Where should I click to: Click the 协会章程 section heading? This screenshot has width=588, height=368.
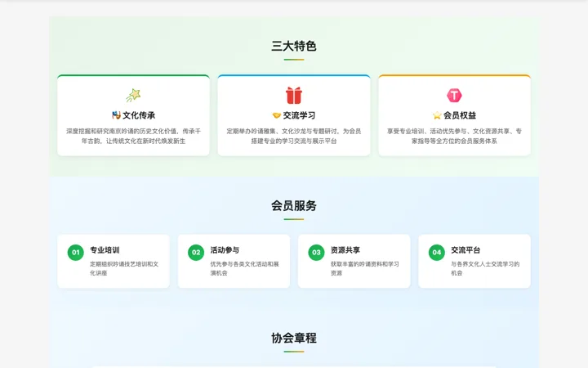[x=294, y=338]
